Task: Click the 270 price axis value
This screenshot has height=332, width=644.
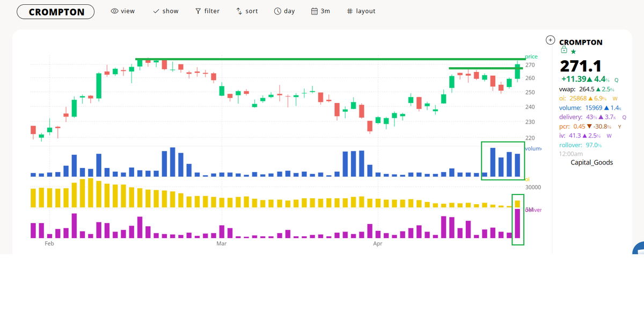Action: point(530,65)
